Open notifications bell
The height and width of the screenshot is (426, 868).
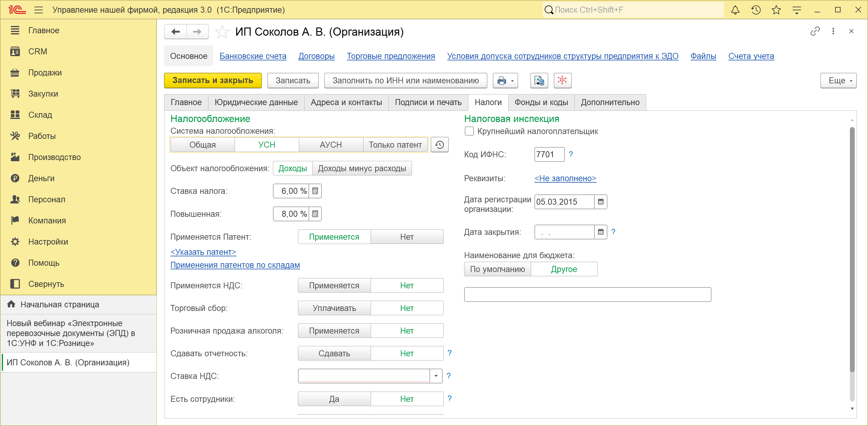(735, 10)
